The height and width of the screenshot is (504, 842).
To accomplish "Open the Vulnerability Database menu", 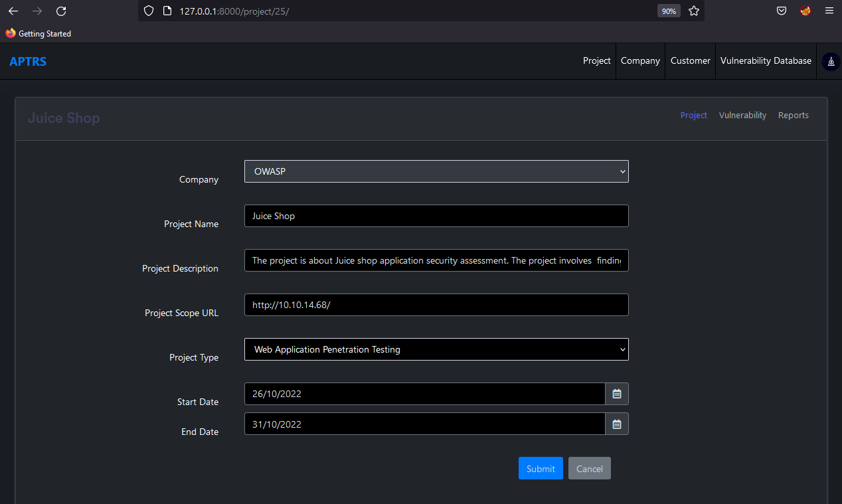I will pyautogui.click(x=766, y=60).
